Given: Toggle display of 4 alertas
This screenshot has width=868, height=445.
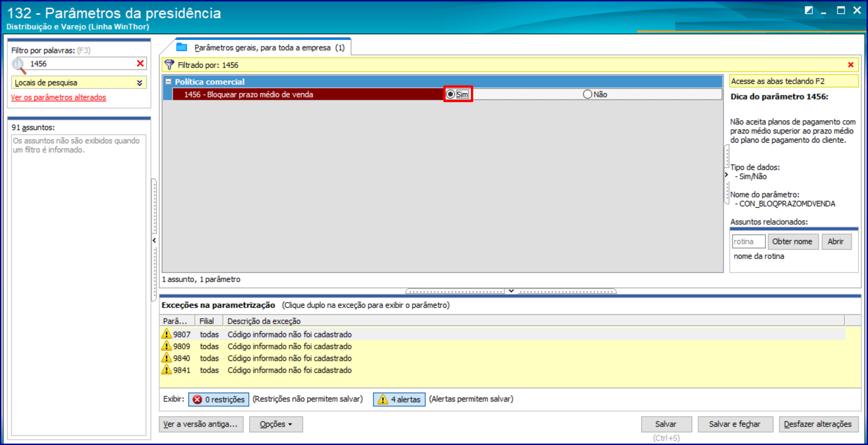Looking at the screenshot, I should 399,399.
